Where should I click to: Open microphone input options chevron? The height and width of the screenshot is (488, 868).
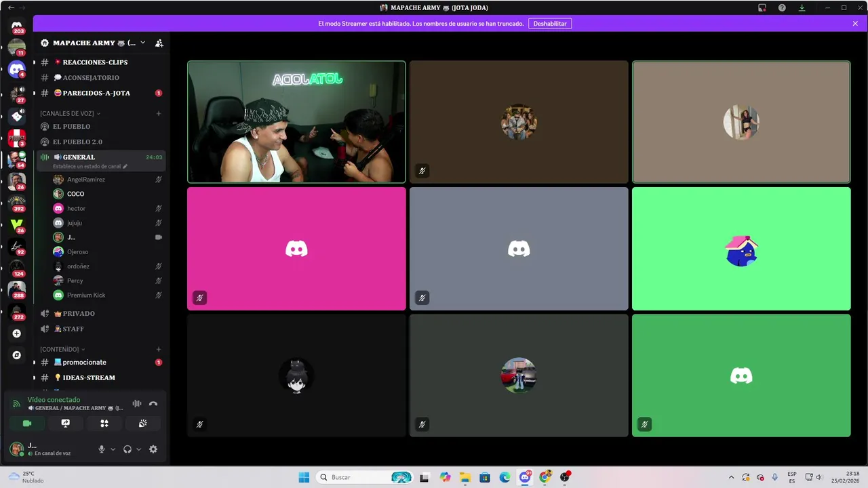click(x=113, y=449)
